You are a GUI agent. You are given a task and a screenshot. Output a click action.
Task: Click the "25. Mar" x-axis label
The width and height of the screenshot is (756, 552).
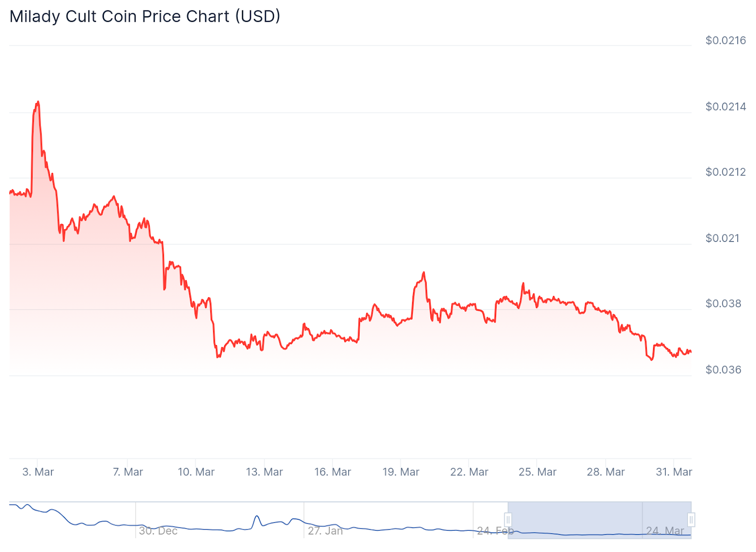pos(537,472)
